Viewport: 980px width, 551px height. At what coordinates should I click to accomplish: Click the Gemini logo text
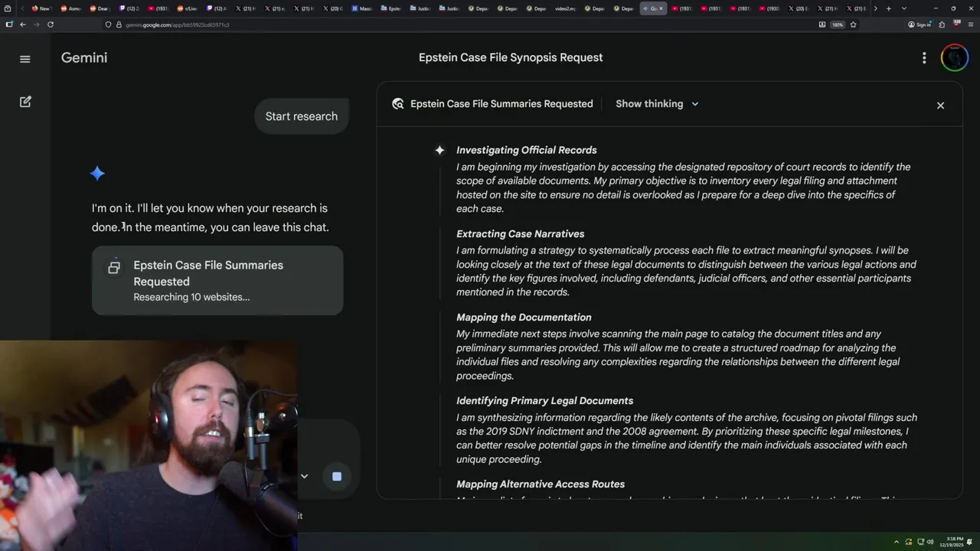(x=84, y=58)
